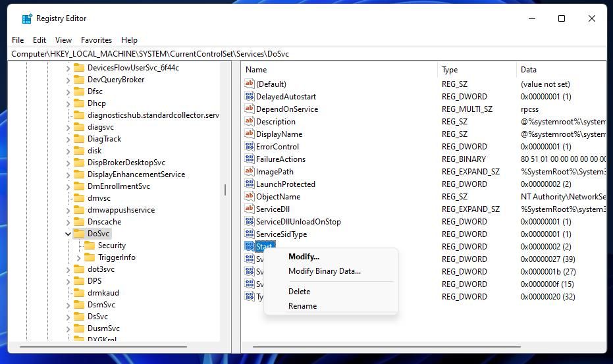Click the Start DWORD value icon
Viewport: 613px width, 364px height.
pyautogui.click(x=249, y=246)
